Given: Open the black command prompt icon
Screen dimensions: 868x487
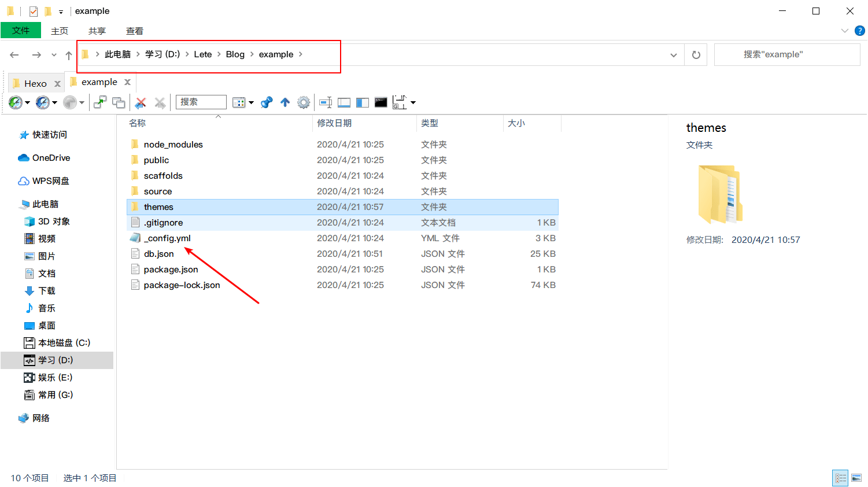Looking at the screenshot, I should coord(381,103).
